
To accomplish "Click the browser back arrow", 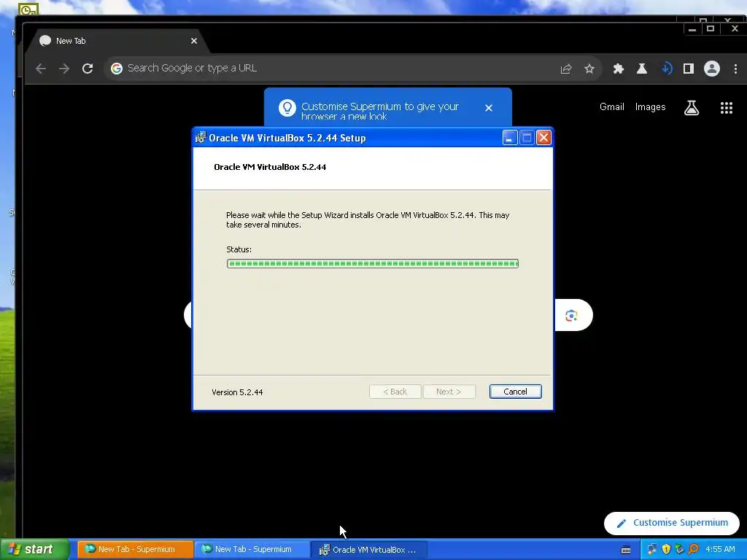I will click(x=41, y=69).
